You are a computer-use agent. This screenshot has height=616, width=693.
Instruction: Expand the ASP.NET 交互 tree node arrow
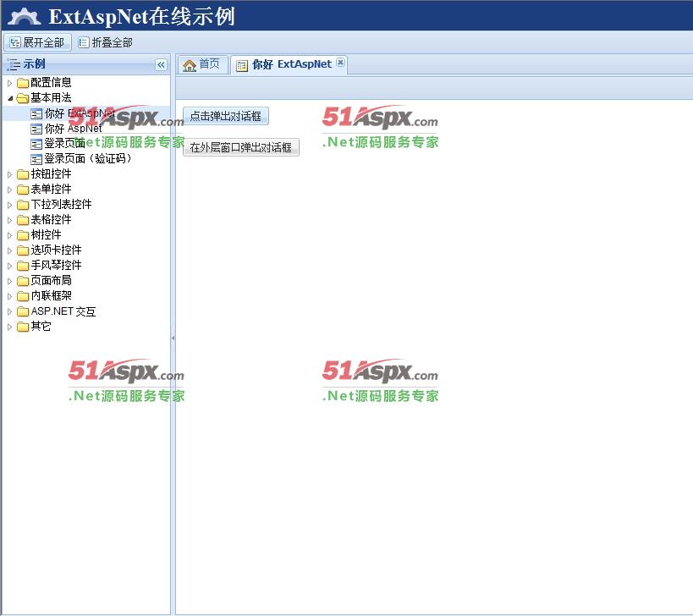tap(9, 311)
